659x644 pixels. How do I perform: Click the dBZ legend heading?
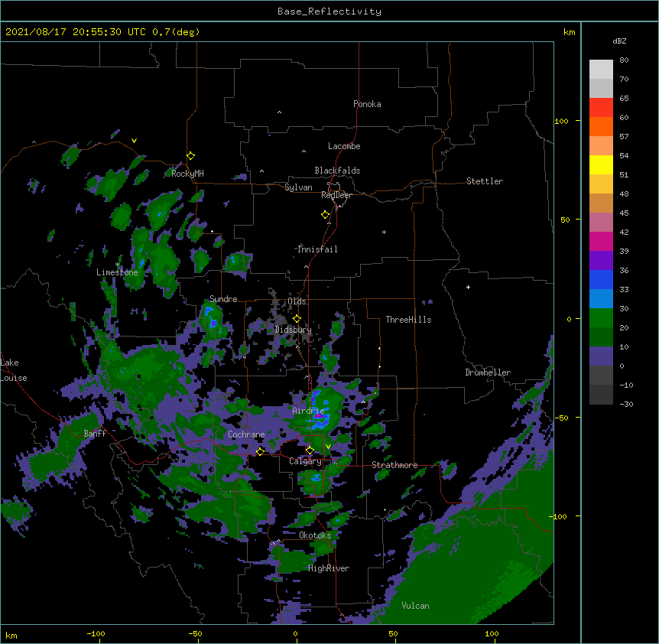click(x=619, y=41)
